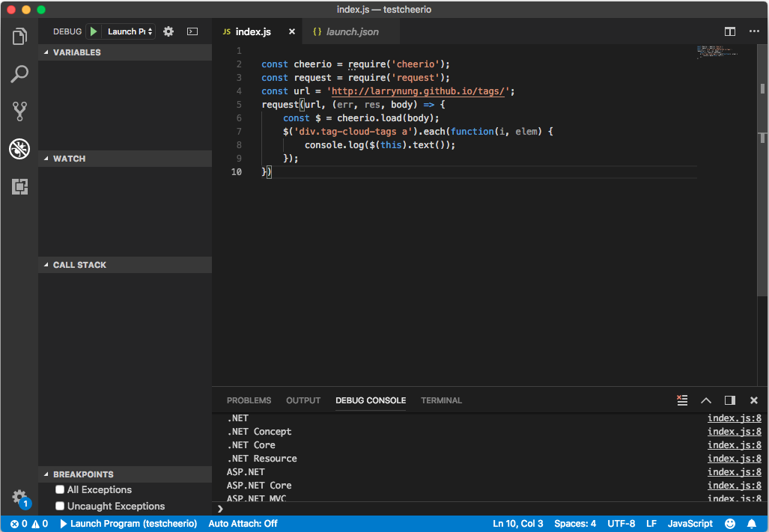This screenshot has width=769, height=532.
Task: Change end of line sequence LF
Action: [651, 524]
